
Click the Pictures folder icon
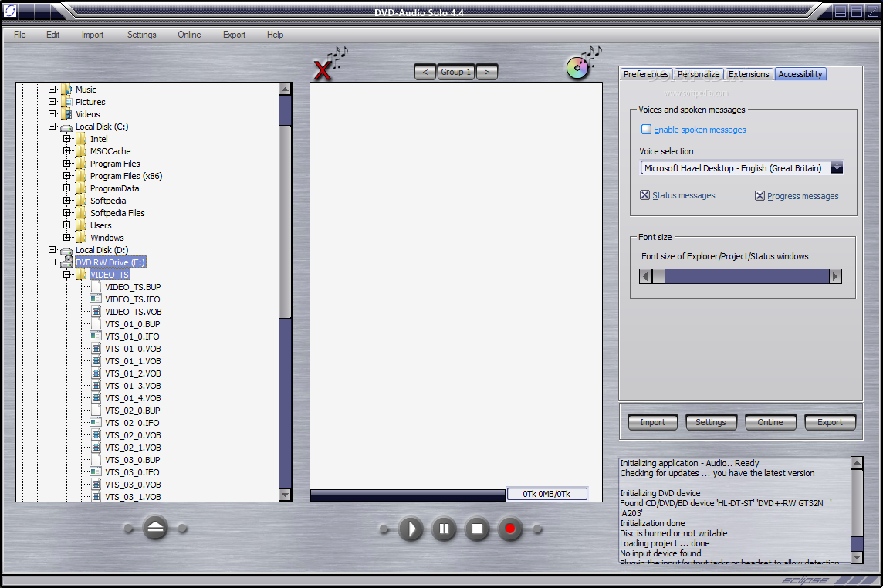(66, 102)
